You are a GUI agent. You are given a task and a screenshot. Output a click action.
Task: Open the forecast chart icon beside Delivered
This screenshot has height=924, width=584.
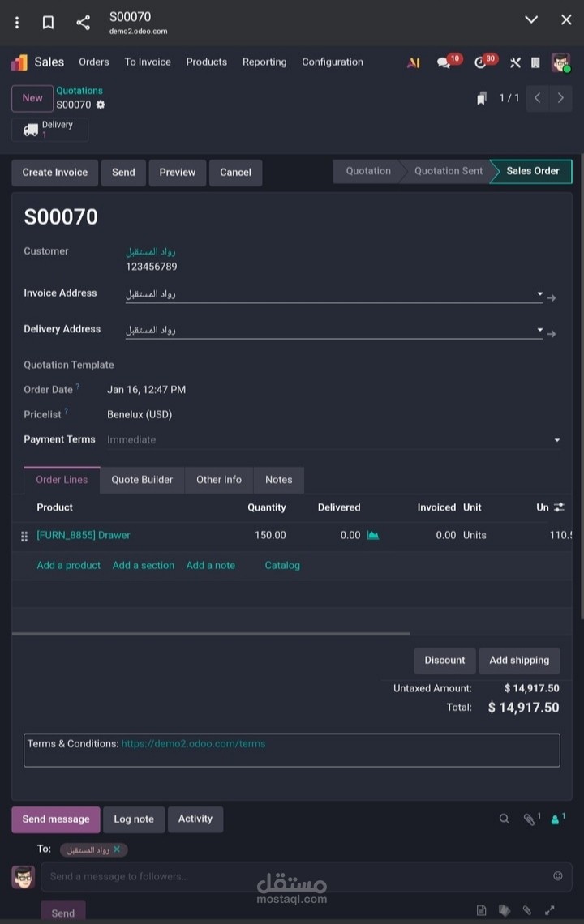[373, 535]
